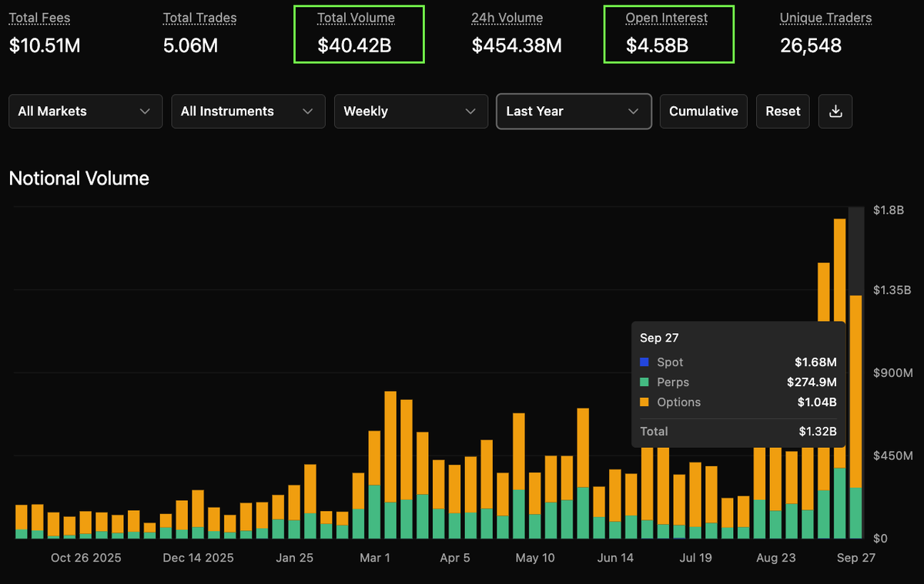Click the $1.8B y-axis label
924x584 pixels.
click(x=889, y=210)
